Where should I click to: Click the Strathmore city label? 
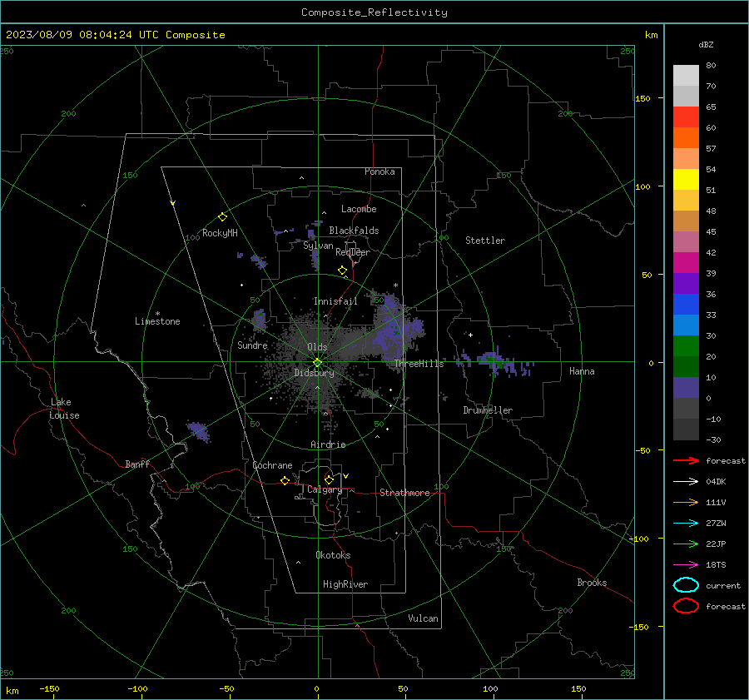click(x=404, y=493)
